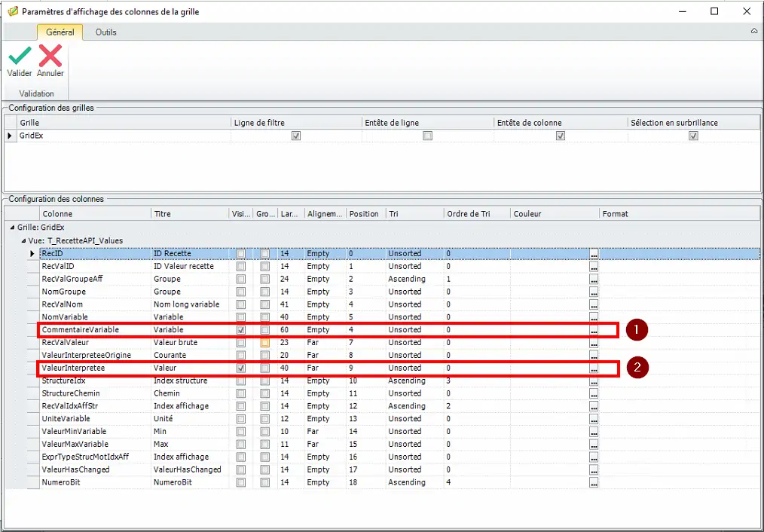Click the Couleur column header

point(555,214)
